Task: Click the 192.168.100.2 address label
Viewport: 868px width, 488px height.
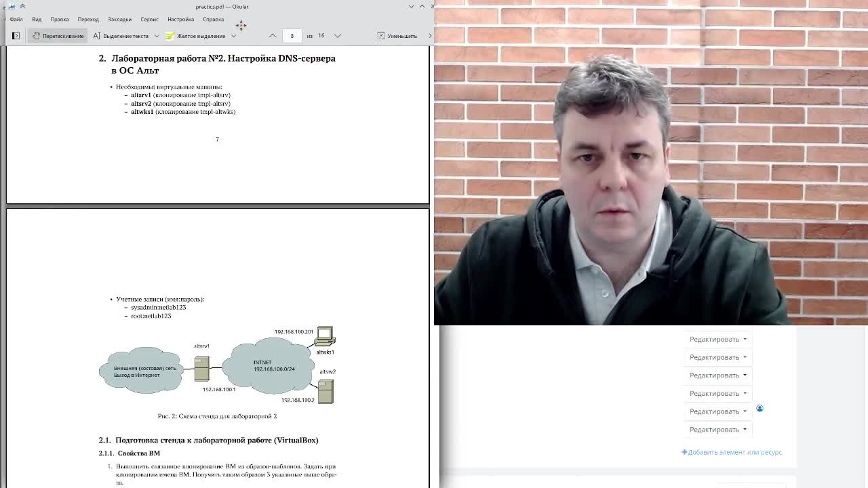Action: (x=298, y=400)
